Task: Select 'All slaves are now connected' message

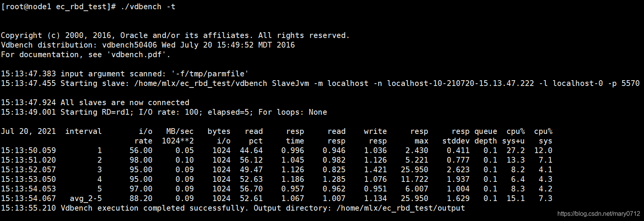Action: tap(125, 102)
